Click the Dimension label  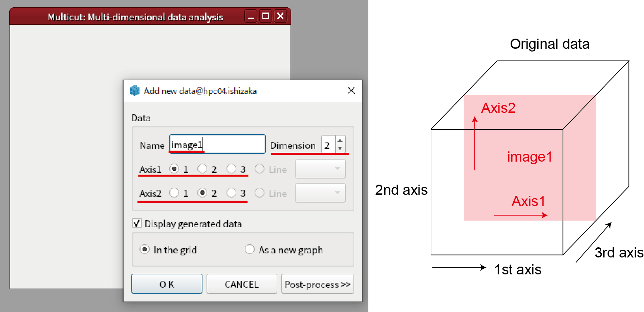tap(293, 146)
